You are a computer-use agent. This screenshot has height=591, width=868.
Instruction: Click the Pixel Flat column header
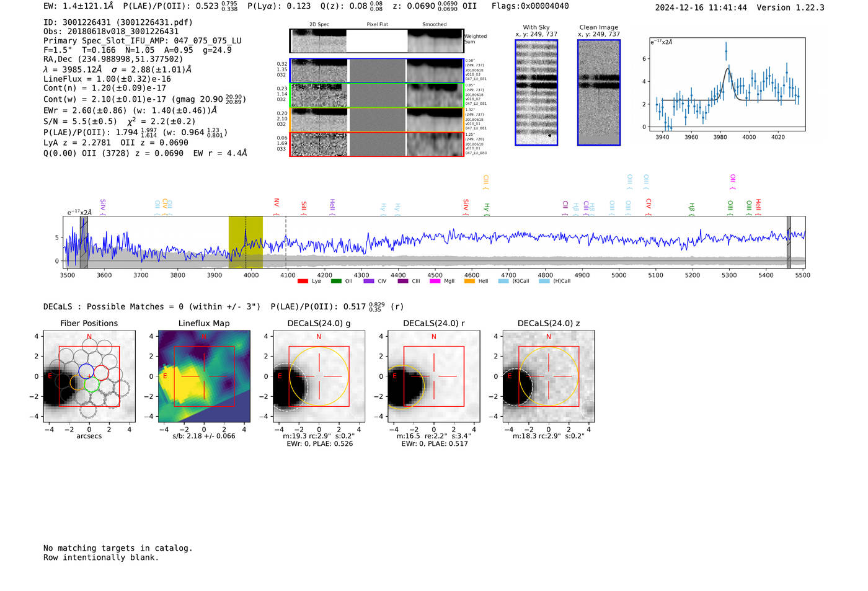[377, 24]
